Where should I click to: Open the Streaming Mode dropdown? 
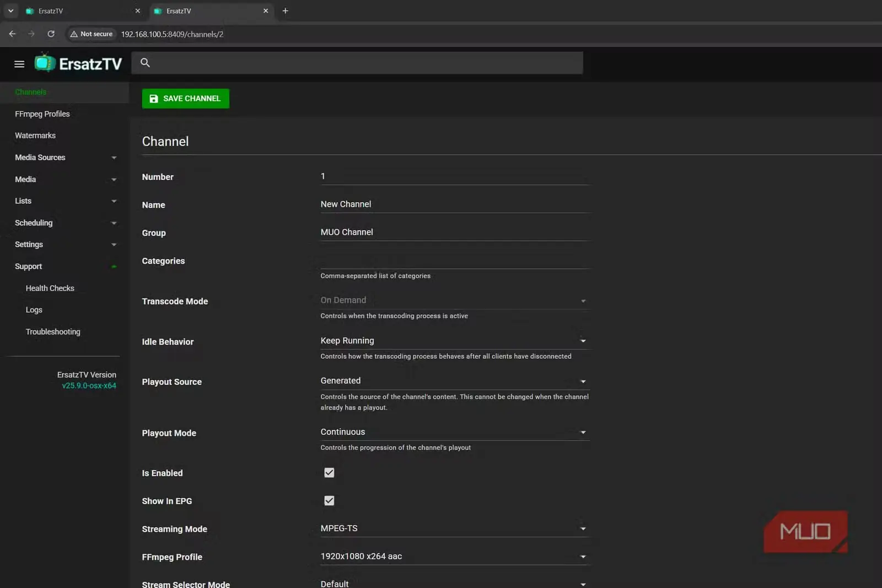tap(455, 529)
